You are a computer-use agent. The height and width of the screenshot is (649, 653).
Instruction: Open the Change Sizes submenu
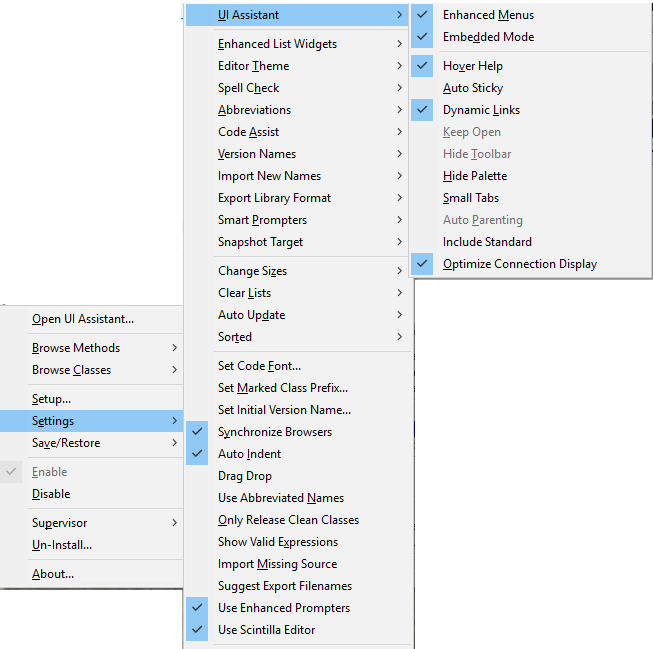click(252, 271)
